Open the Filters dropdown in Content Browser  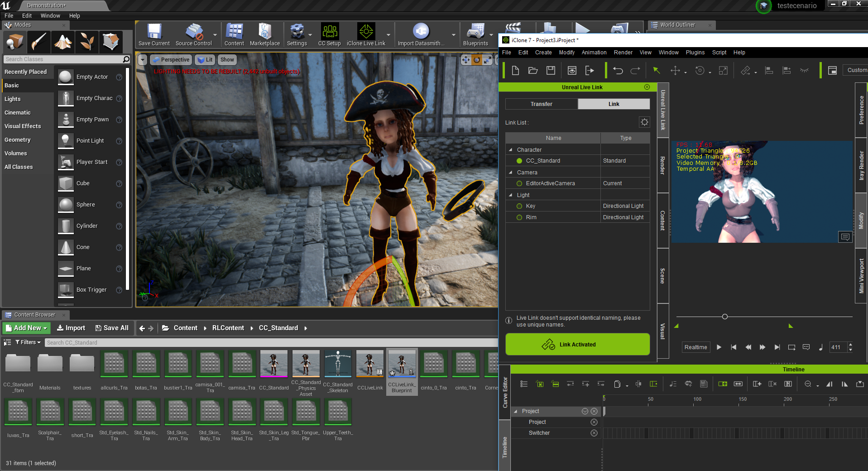28,342
